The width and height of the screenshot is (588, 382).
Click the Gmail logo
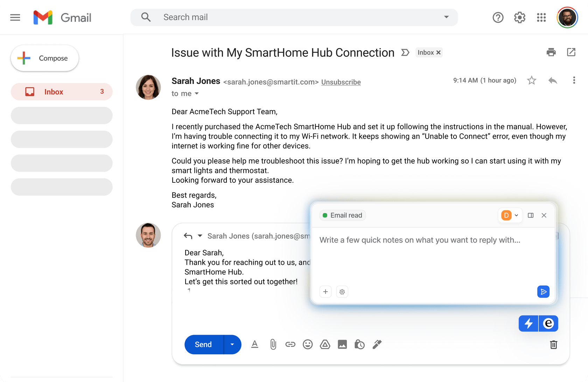tap(62, 18)
